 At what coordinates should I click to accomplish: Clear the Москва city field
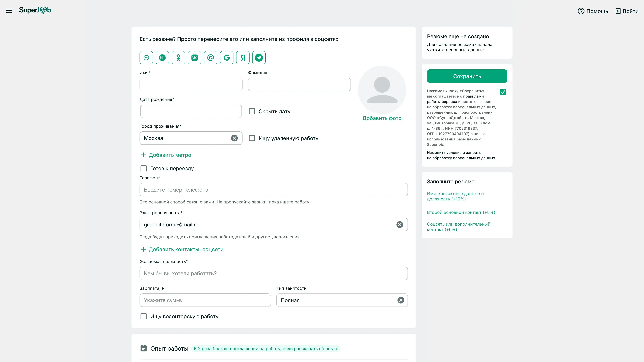(x=234, y=138)
